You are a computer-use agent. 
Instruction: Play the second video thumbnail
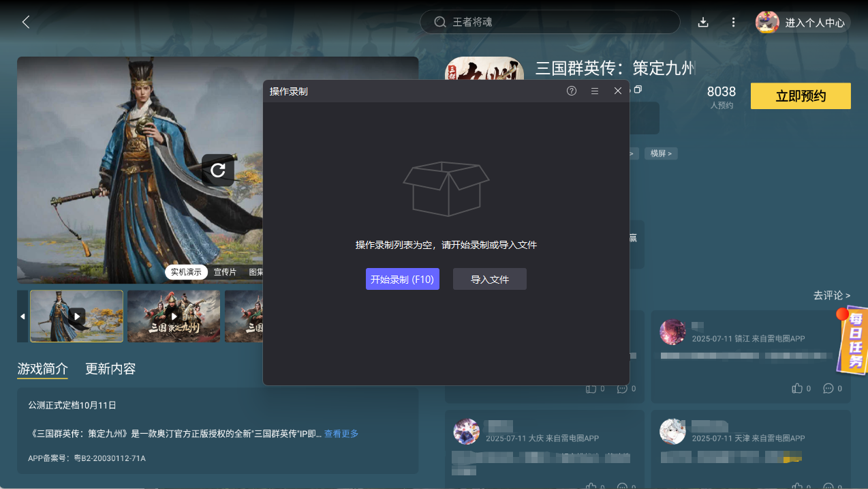[x=174, y=316]
